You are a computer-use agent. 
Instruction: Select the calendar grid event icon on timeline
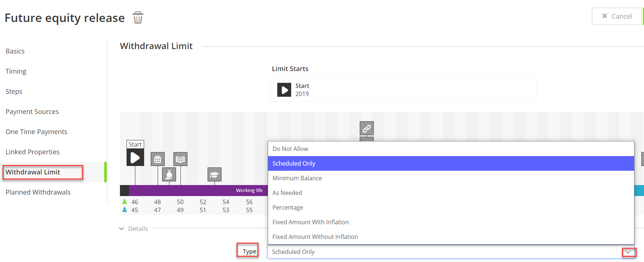point(158,159)
